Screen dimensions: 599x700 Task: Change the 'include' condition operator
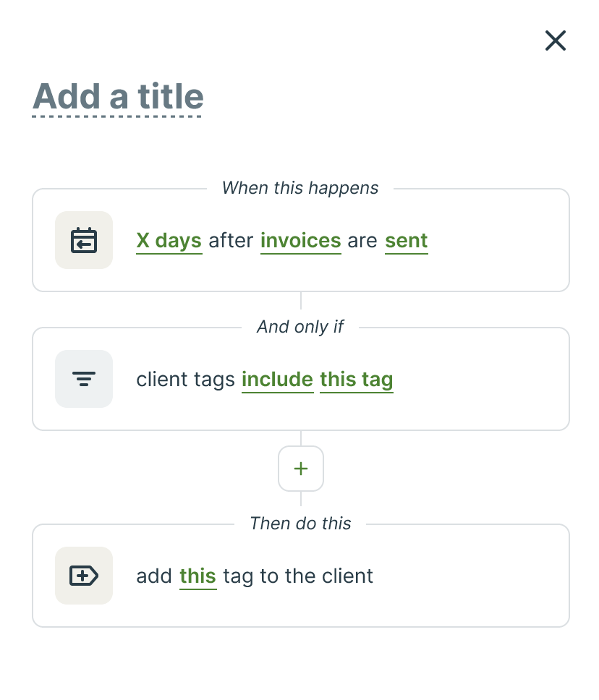pyautogui.click(x=277, y=379)
